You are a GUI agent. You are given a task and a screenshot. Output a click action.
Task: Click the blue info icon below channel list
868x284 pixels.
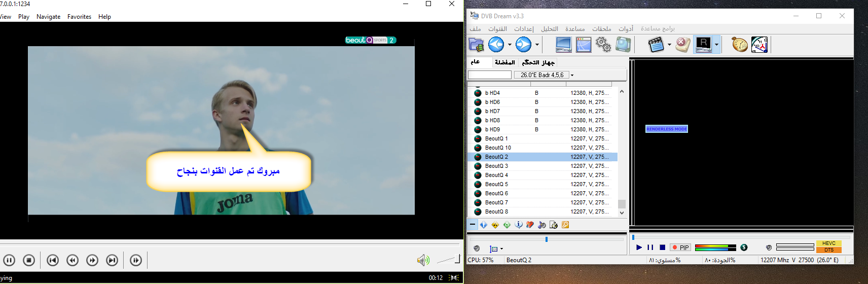click(518, 225)
